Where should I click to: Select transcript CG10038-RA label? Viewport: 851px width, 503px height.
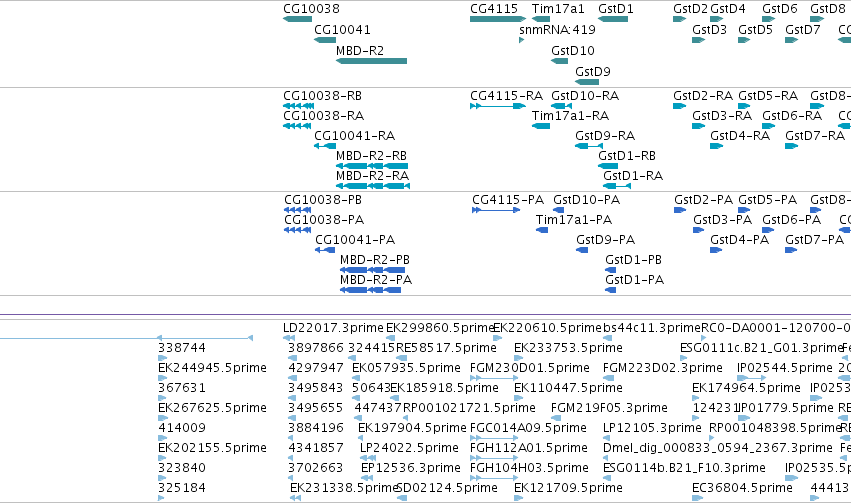pyautogui.click(x=323, y=116)
